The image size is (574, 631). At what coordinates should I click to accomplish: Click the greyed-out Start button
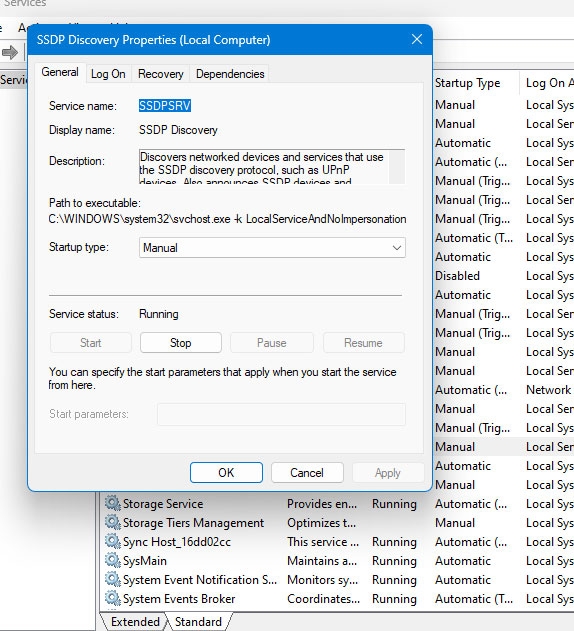click(x=91, y=343)
